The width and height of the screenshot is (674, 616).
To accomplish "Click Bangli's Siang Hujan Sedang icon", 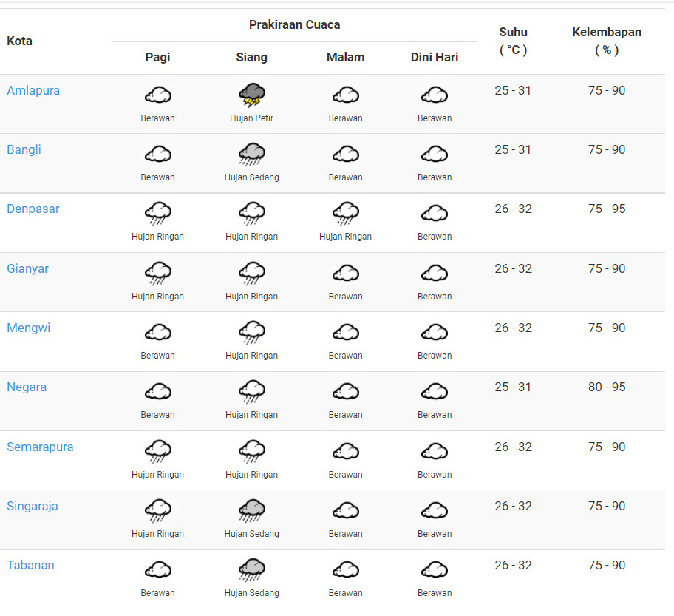I will pyautogui.click(x=251, y=154).
